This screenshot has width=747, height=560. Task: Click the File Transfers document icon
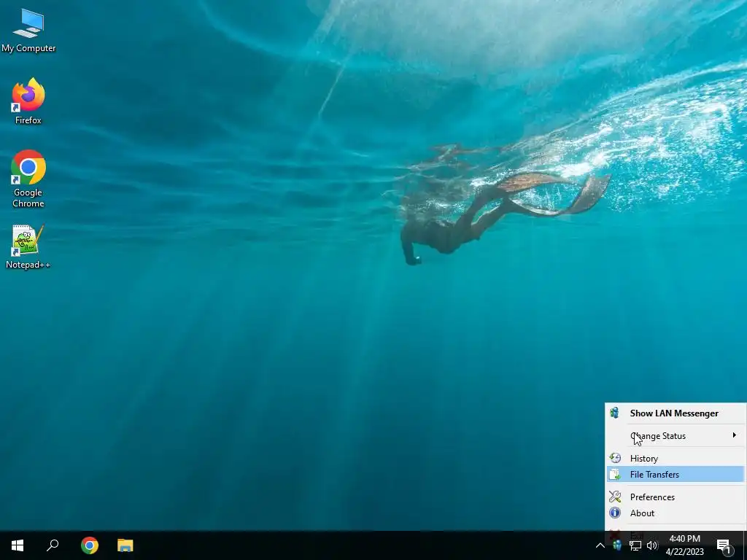(615, 474)
